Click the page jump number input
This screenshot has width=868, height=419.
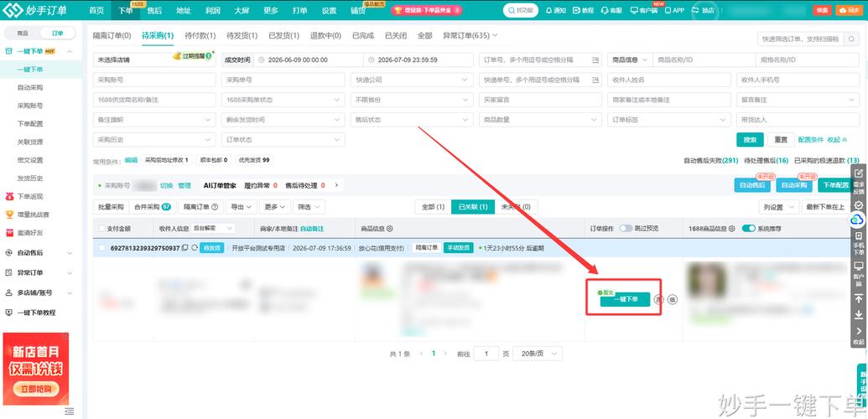[x=486, y=353]
